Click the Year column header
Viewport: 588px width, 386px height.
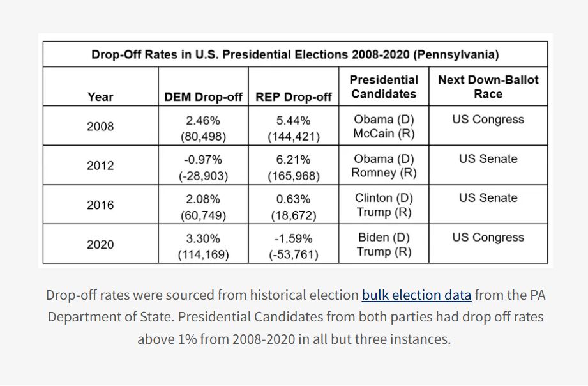tap(100, 97)
